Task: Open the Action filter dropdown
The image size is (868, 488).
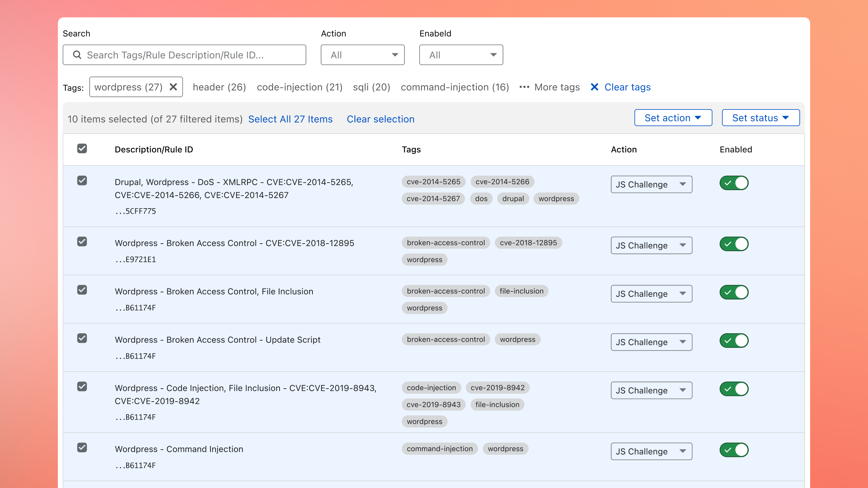Action: coord(362,55)
